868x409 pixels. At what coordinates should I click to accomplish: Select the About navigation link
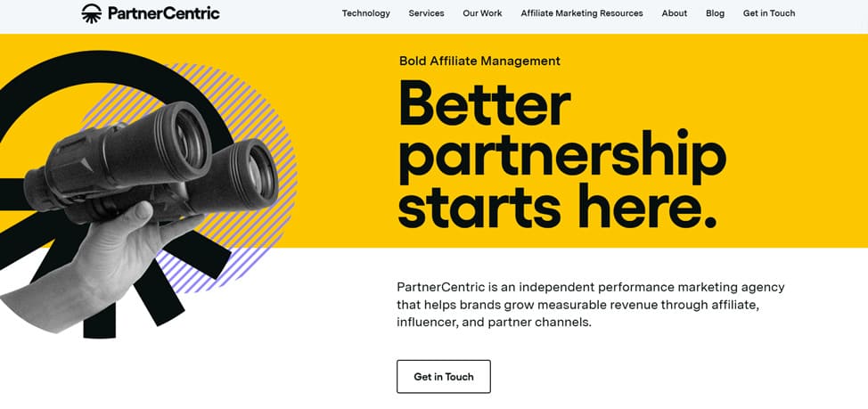coord(675,13)
